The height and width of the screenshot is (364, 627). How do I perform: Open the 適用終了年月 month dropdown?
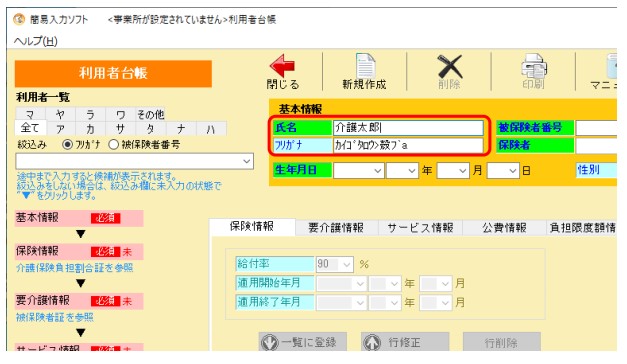(x=445, y=303)
